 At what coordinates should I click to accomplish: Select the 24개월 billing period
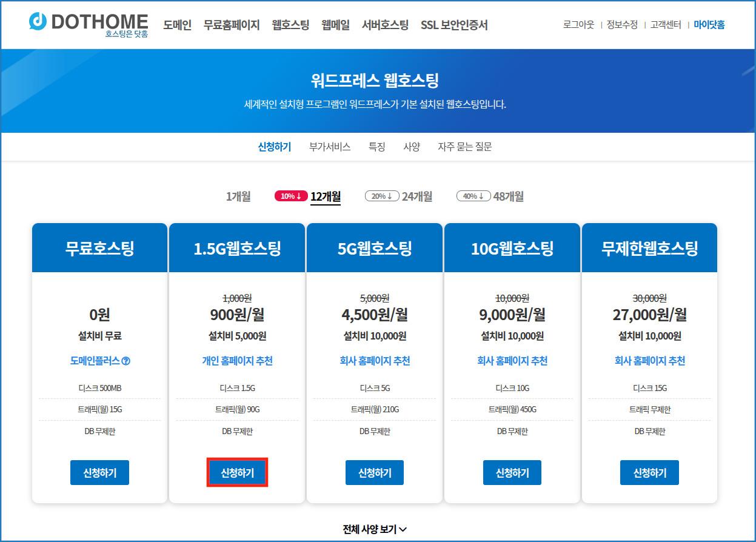coord(417,196)
